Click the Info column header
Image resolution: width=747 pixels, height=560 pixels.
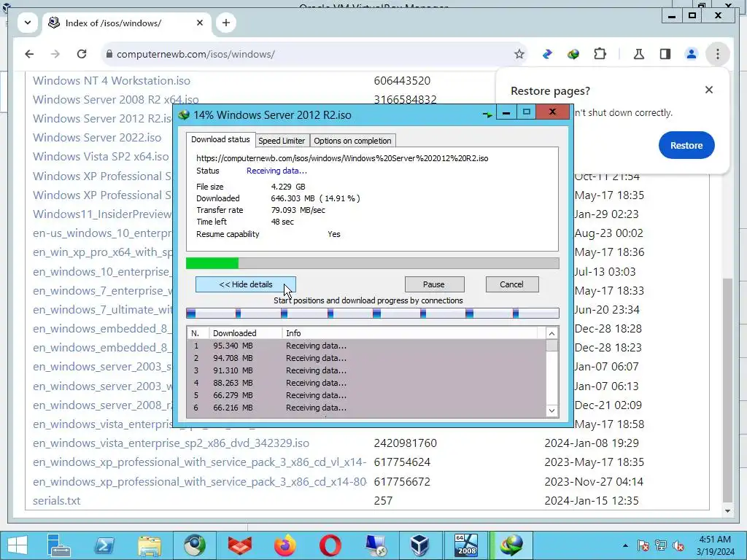(x=410, y=333)
